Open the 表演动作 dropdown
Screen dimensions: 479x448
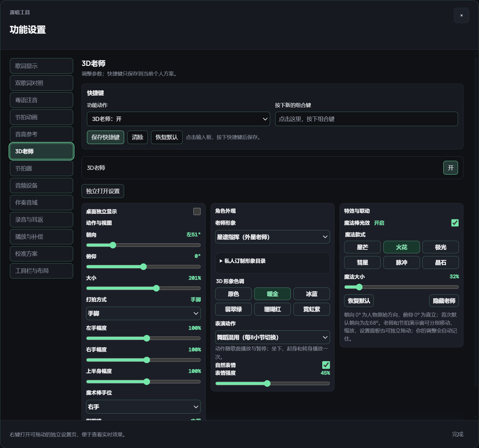tap(272, 337)
